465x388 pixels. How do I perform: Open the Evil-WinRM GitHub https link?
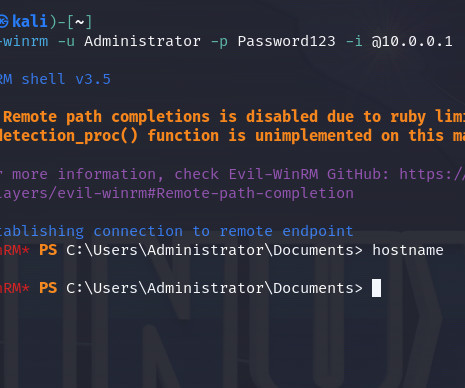tap(432, 174)
